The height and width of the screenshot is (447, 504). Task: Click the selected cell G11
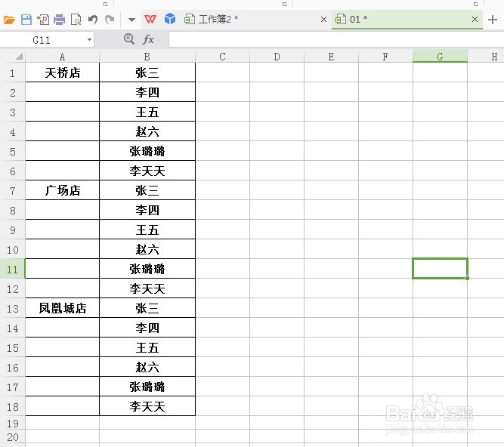[440, 269]
